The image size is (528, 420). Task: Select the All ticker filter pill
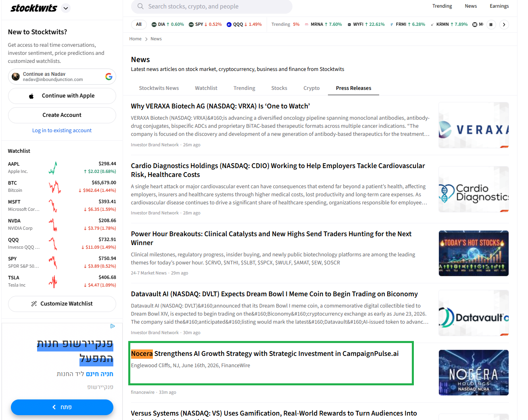point(139,25)
